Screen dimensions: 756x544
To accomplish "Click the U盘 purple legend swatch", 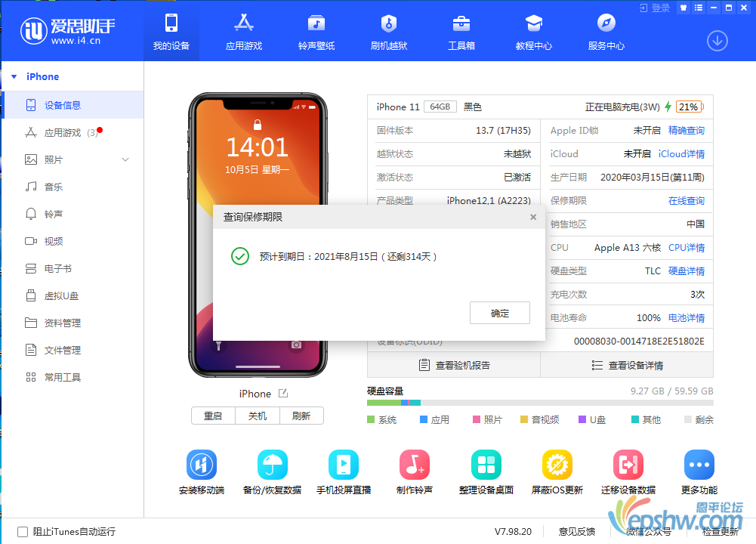I will tap(582, 419).
